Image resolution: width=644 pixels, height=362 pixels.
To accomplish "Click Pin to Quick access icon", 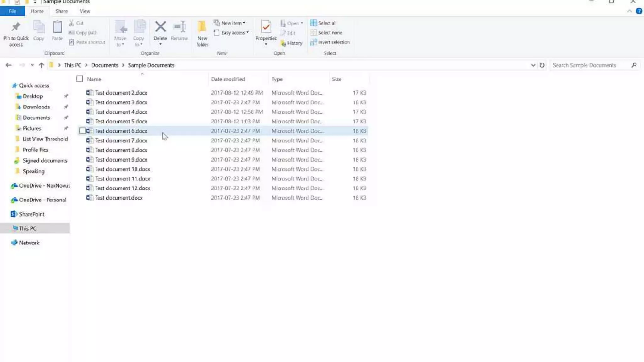I will 16,27.
